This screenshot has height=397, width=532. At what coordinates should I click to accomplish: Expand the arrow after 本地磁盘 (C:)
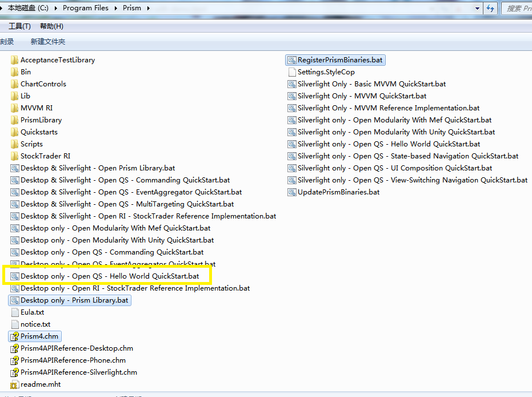click(55, 8)
